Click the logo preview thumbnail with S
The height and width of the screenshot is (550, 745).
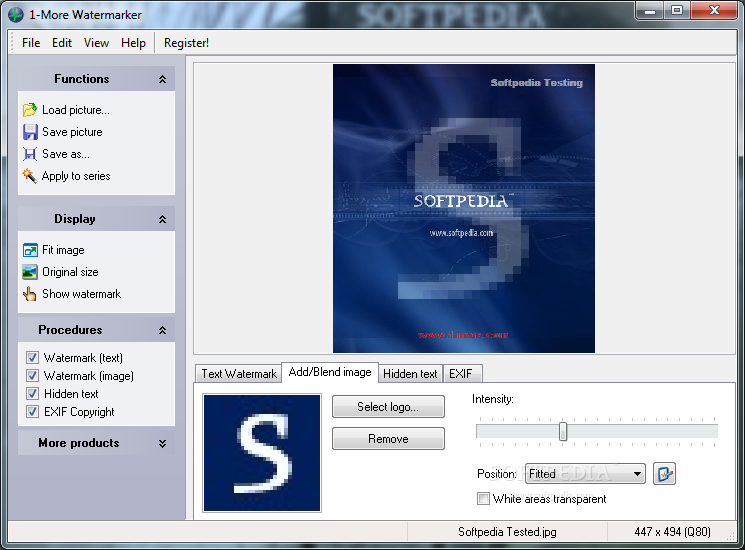pos(262,453)
